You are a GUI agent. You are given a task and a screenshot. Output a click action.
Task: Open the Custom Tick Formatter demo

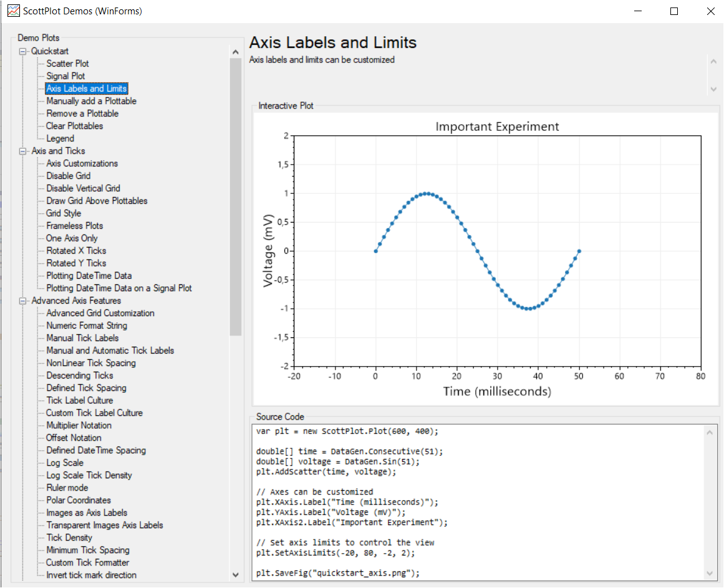pyautogui.click(x=86, y=562)
